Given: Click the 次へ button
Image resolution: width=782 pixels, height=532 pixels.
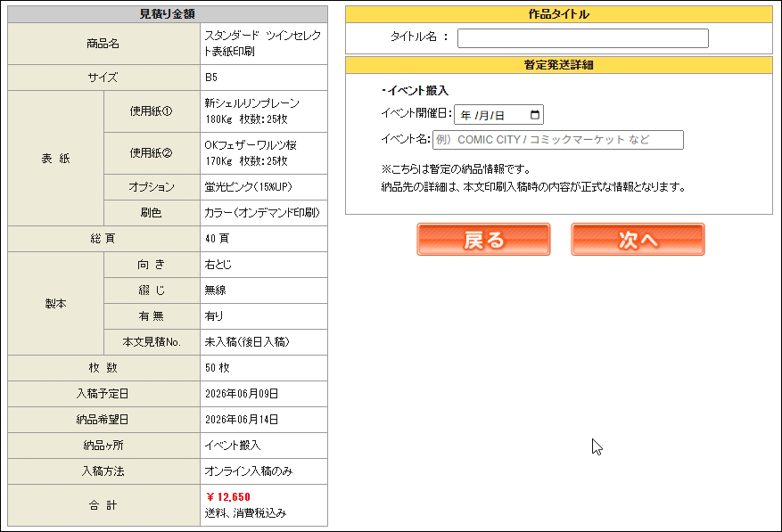Looking at the screenshot, I should (638, 240).
